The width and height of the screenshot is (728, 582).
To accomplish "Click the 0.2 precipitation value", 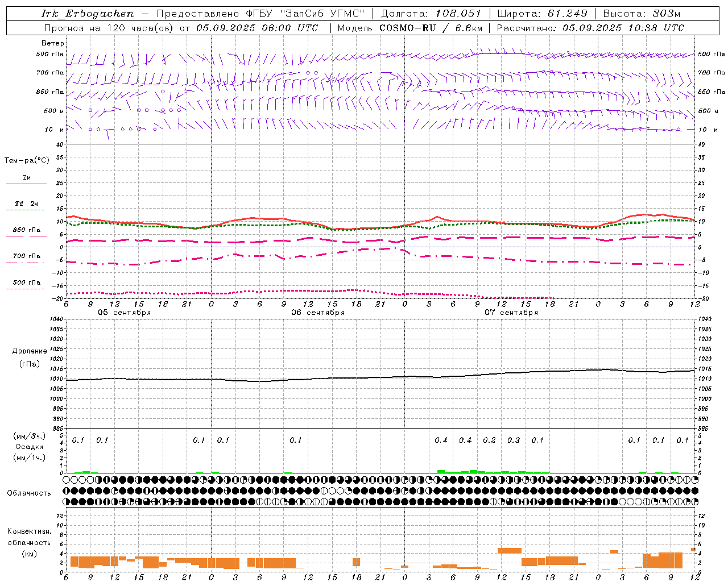I will (489, 440).
